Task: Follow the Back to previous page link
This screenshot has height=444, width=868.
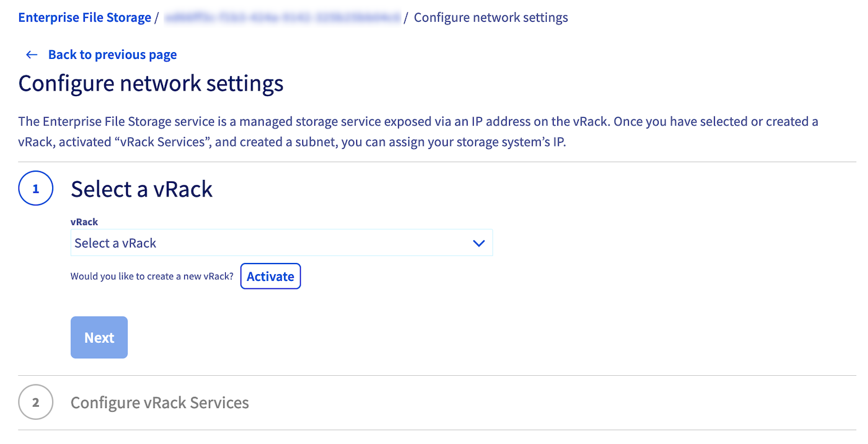Action: pos(112,55)
